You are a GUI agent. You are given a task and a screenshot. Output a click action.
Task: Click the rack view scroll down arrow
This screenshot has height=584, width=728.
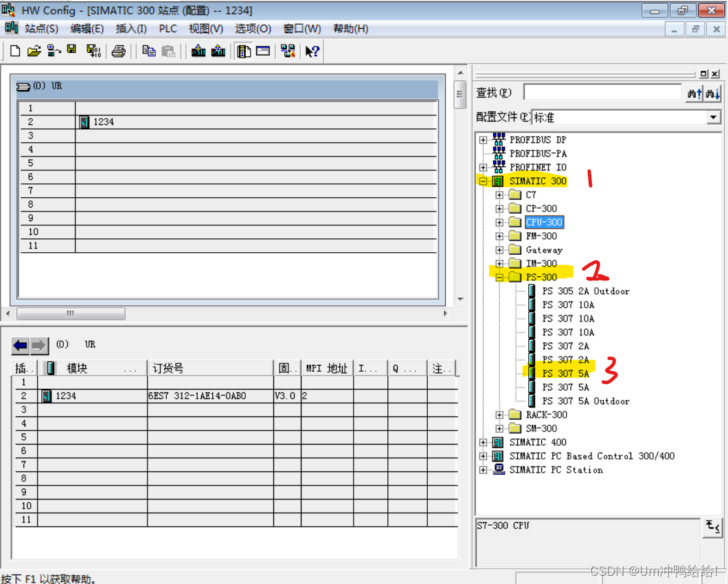coord(461,299)
